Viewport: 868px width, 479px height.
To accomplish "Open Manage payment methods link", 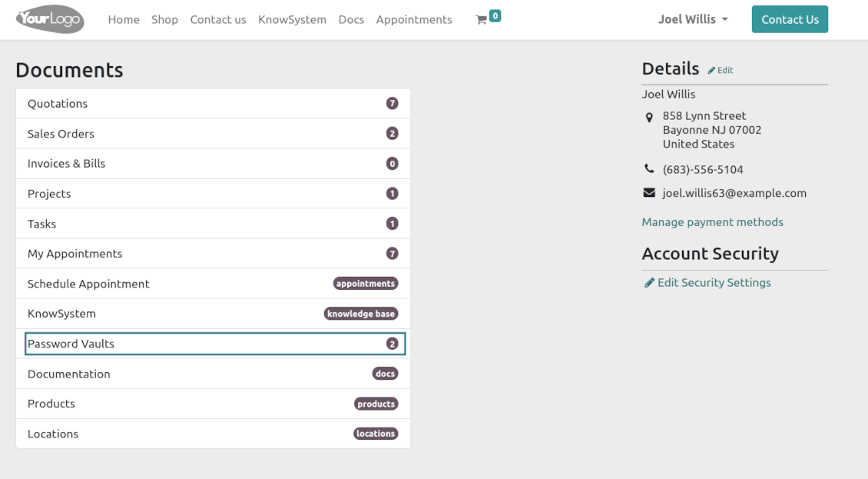I will pos(712,222).
